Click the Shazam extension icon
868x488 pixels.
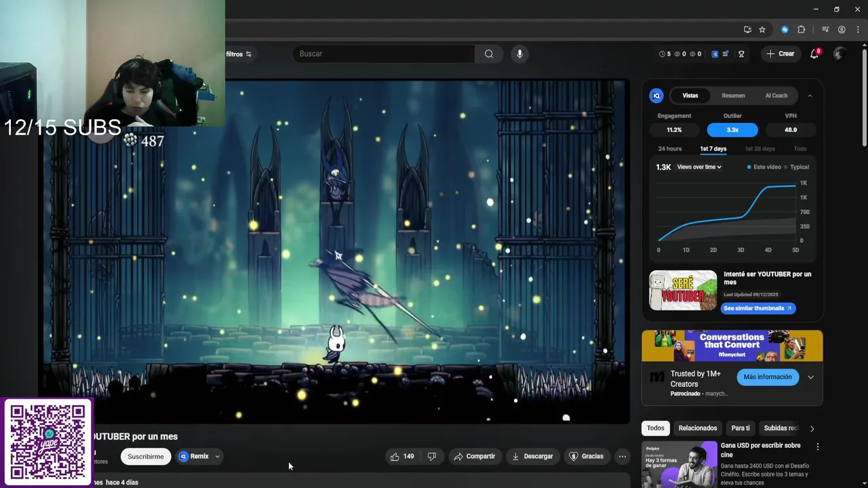[x=785, y=29]
